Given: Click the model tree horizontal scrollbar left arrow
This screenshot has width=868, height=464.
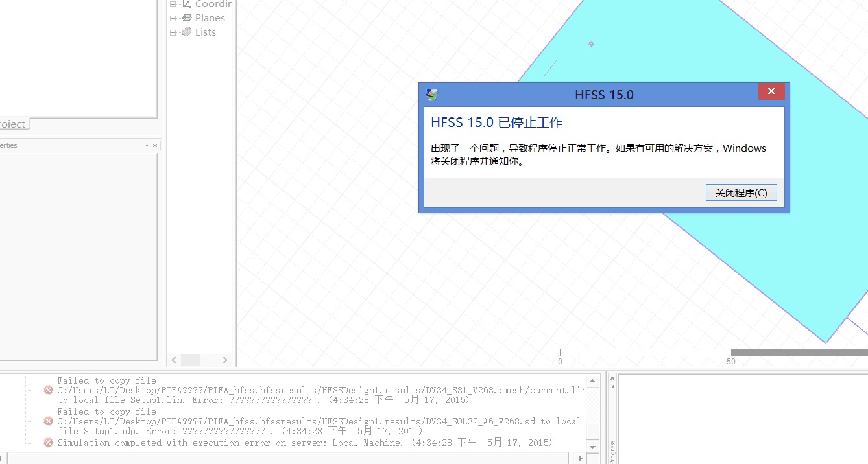Looking at the screenshot, I should 174,360.
